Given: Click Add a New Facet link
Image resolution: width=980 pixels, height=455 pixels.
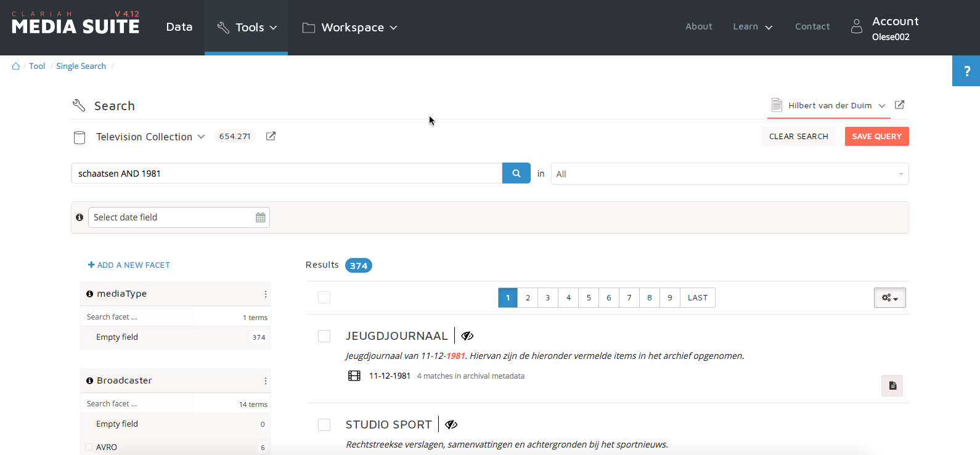Looking at the screenshot, I should 129,265.
